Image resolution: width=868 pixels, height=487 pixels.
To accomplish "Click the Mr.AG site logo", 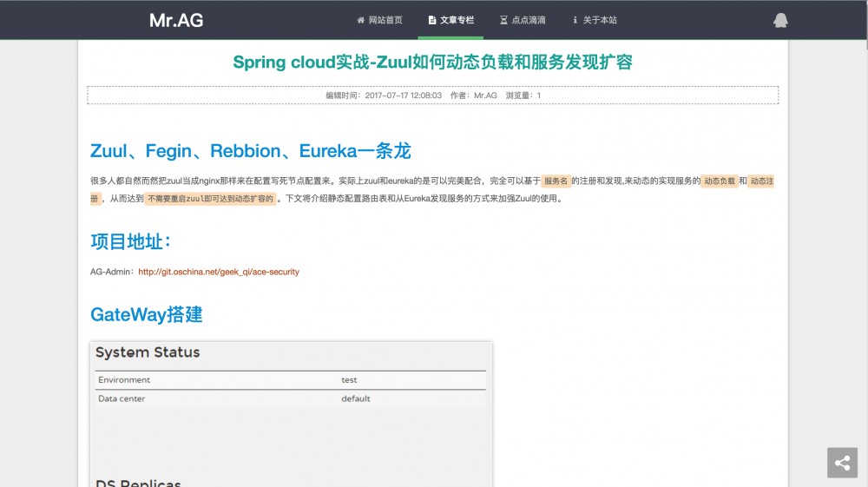I will [x=176, y=21].
